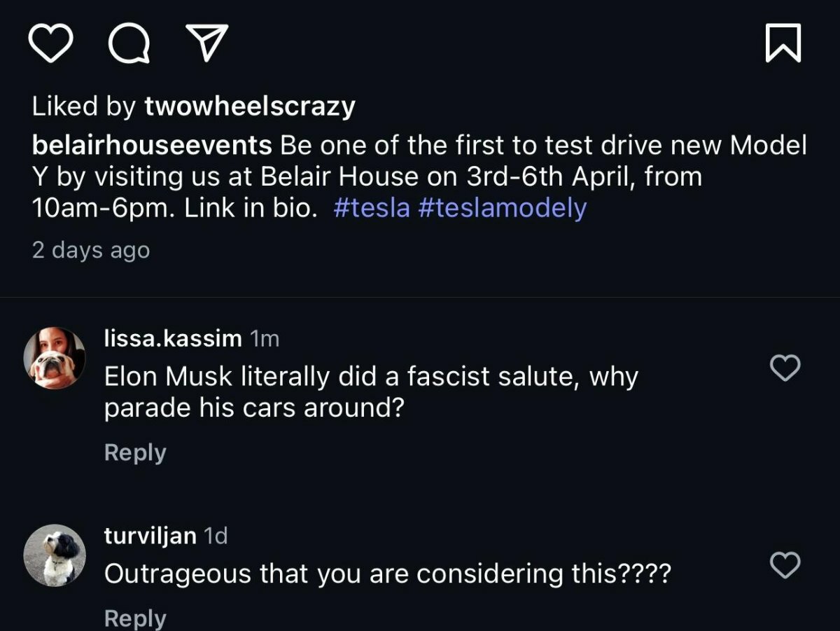Open comments via speech bubble icon

pos(129,43)
